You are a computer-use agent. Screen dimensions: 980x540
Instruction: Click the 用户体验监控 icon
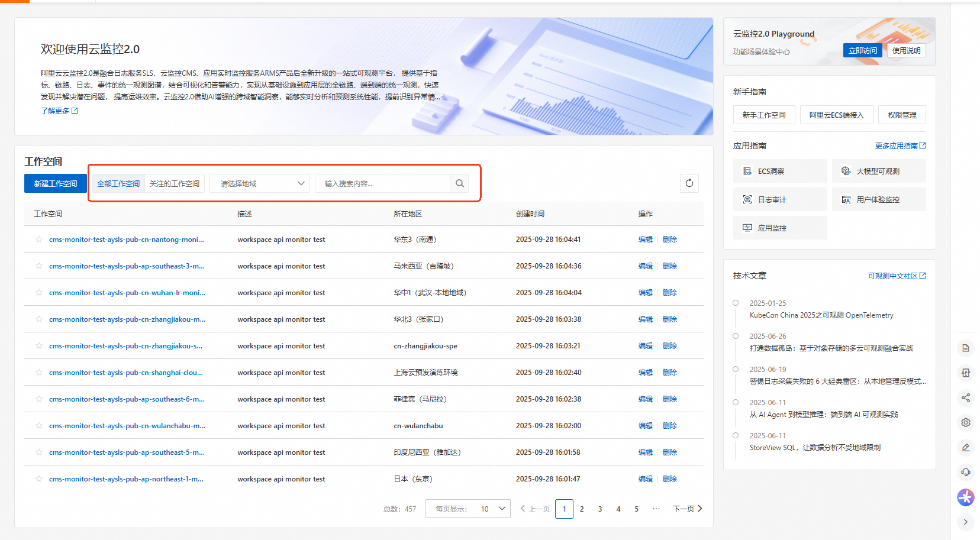tap(846, 199)
